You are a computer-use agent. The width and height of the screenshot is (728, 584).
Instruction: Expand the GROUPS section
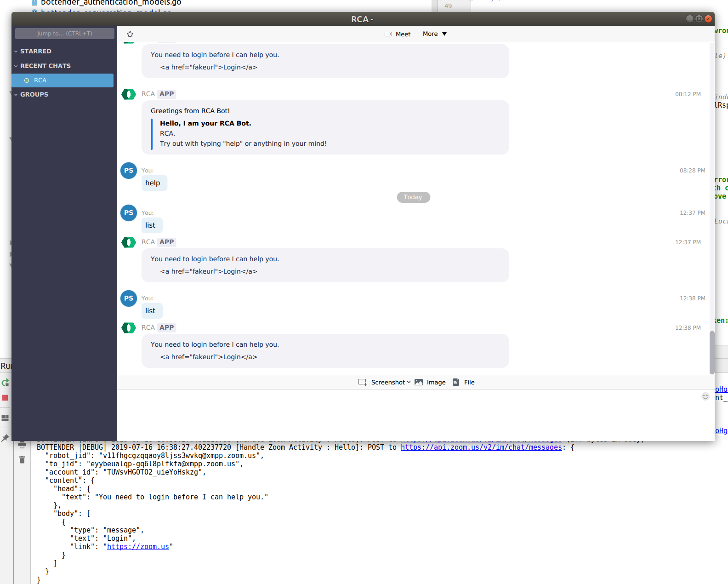[31, 94]
